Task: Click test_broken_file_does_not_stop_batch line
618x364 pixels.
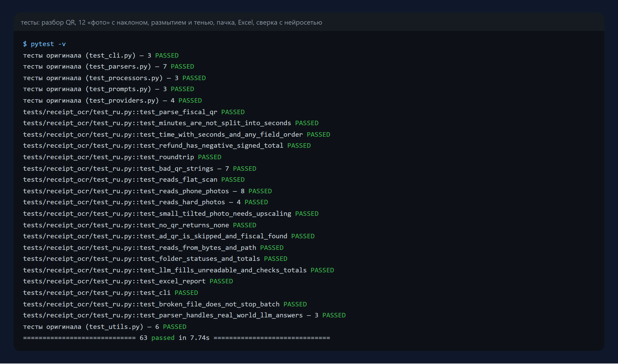Action: 165,304
